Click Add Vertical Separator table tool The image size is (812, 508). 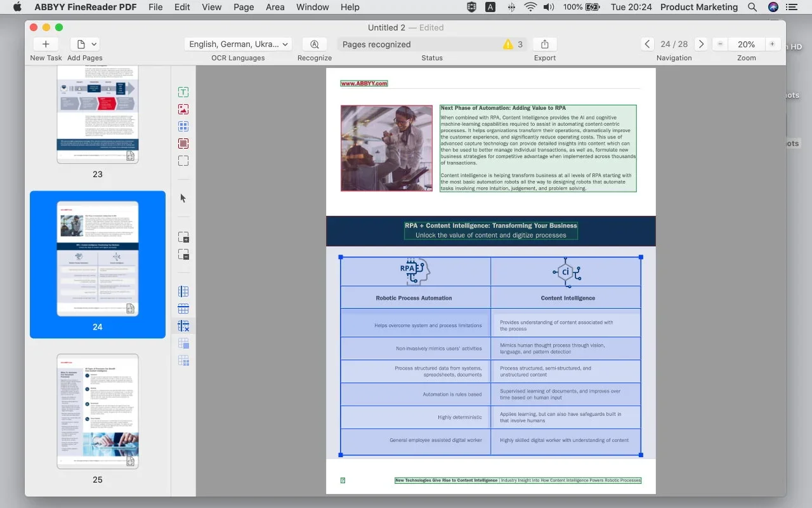click(183, 291)
